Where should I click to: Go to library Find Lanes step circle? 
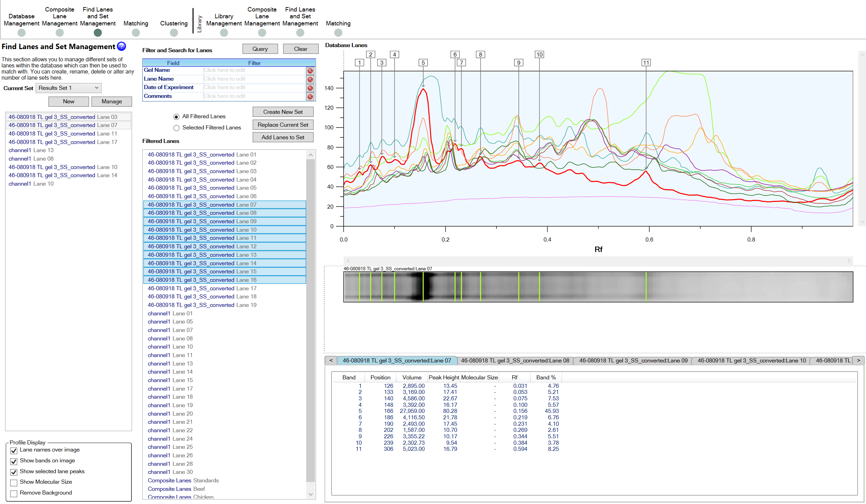(300, 33)
